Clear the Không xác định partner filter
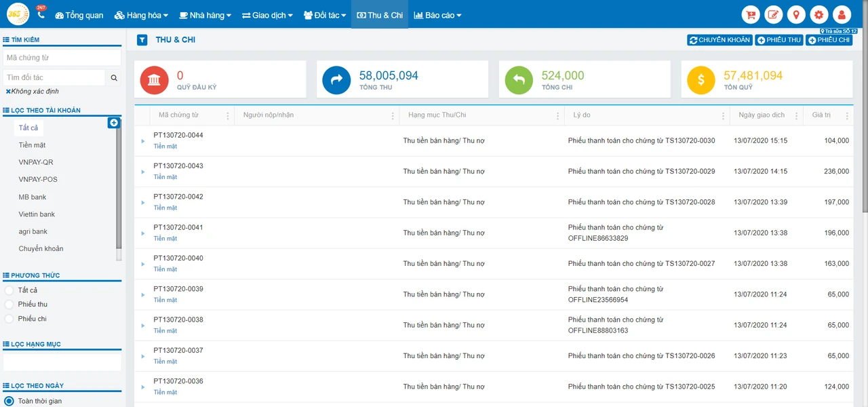The width and height of the screenshot is (868, 407). 8,91
